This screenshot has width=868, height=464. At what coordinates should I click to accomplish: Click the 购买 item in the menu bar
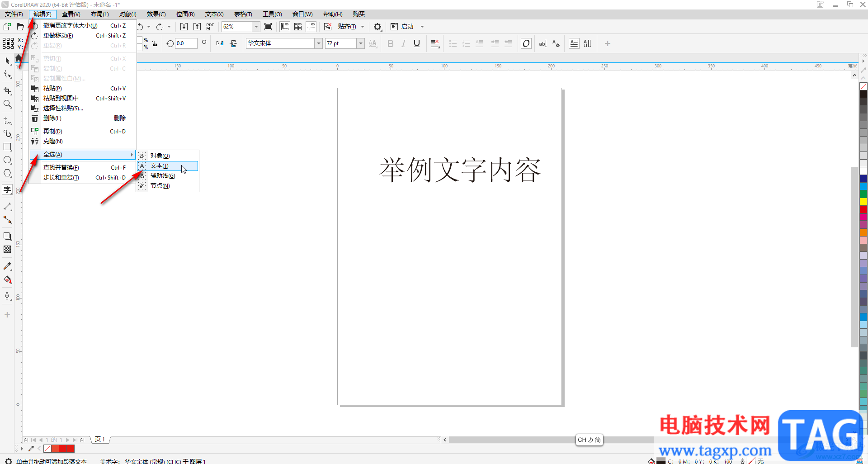pos(359,14)
